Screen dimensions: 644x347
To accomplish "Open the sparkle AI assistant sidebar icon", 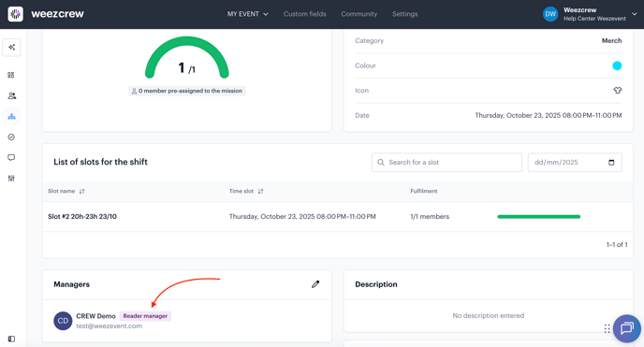I will coord(11,47).
